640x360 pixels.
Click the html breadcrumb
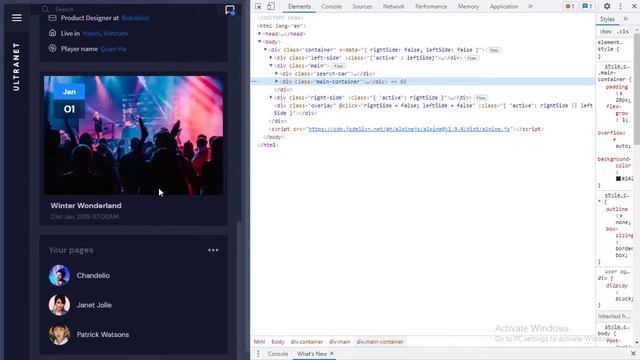point(259,342)
